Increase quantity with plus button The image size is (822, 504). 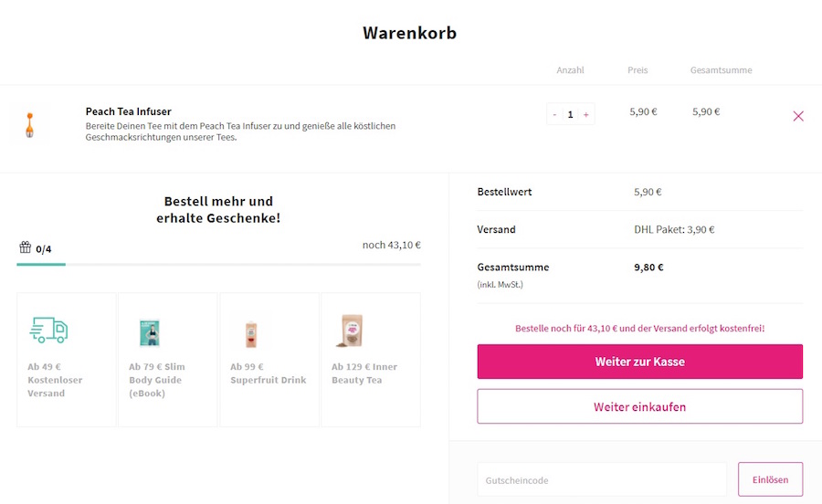pyautogui.click(x=585, y=114)
